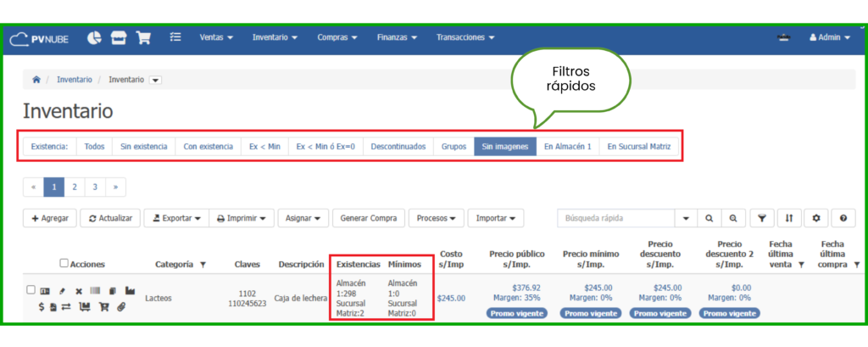This screenshot has height=347, width=868.
Task: Expand the Compras menu
Action: pos(337,37)
